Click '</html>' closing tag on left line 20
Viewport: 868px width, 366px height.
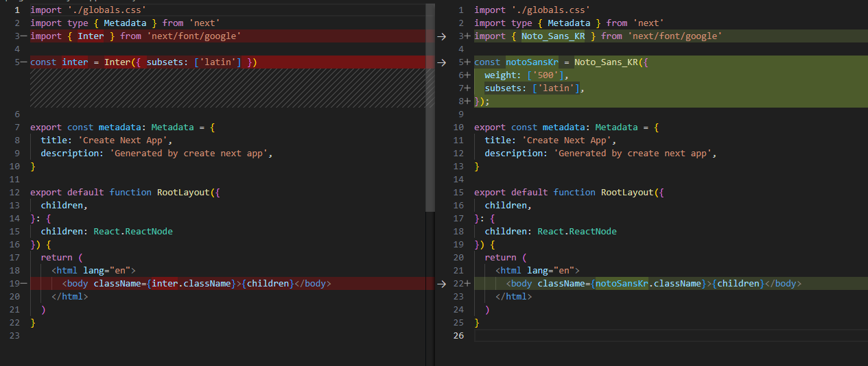coord(70,297)
